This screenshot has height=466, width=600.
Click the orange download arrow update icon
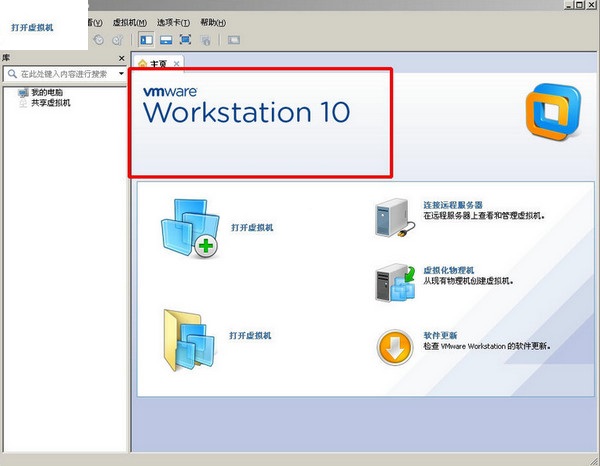click(x=395, y=347)
